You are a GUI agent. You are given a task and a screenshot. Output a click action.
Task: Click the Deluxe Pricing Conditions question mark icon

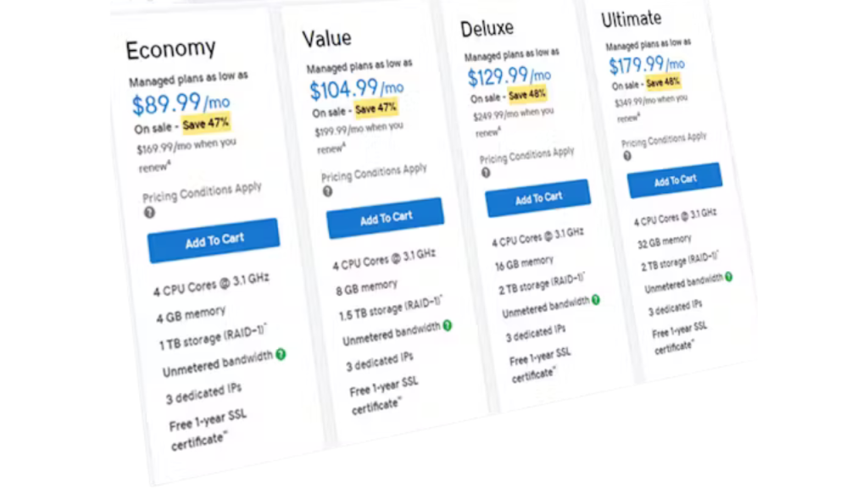click(486, 173)
